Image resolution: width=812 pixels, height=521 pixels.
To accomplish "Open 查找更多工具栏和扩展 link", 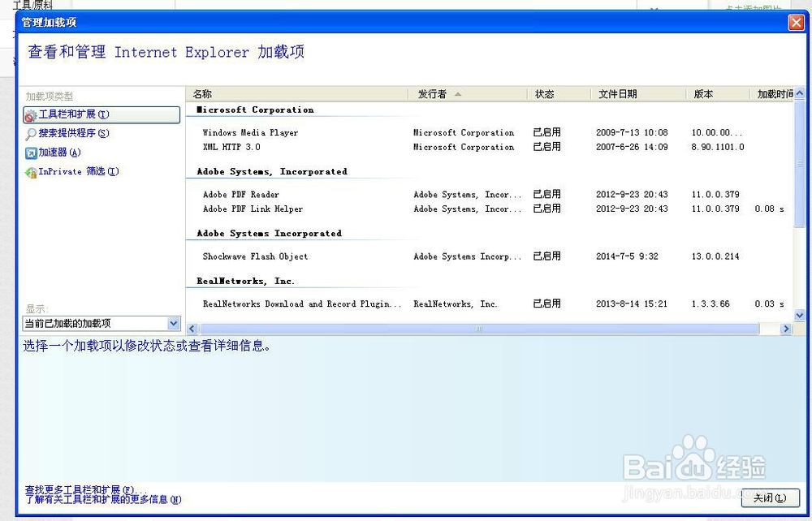I will click(x=86, y=489).
